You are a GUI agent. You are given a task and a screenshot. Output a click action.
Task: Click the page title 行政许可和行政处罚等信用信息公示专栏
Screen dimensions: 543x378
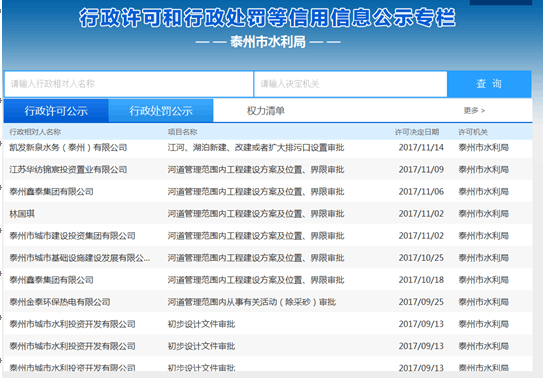pos(267,18)
